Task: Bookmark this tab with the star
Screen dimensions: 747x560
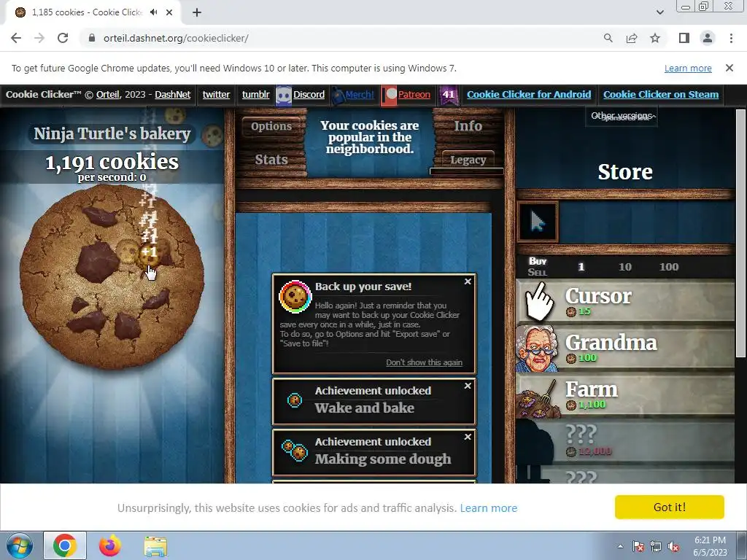Action: coord(655,38)
